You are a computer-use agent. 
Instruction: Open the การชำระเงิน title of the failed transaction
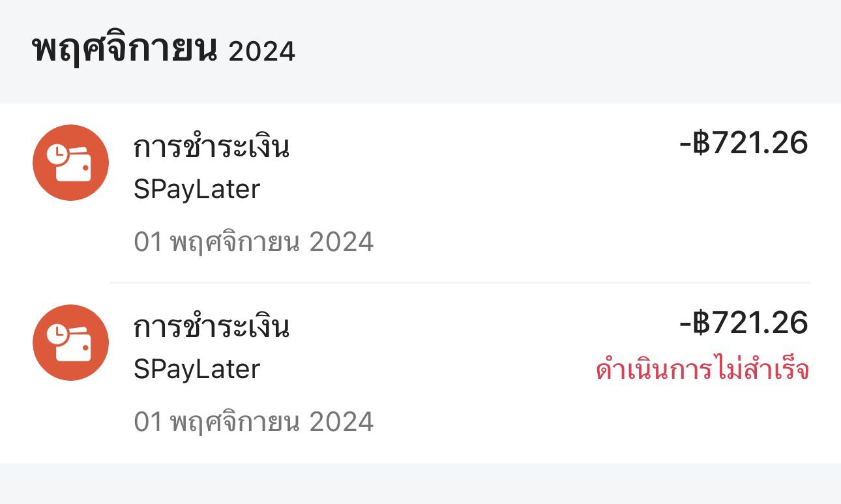[x=211, y=327]
